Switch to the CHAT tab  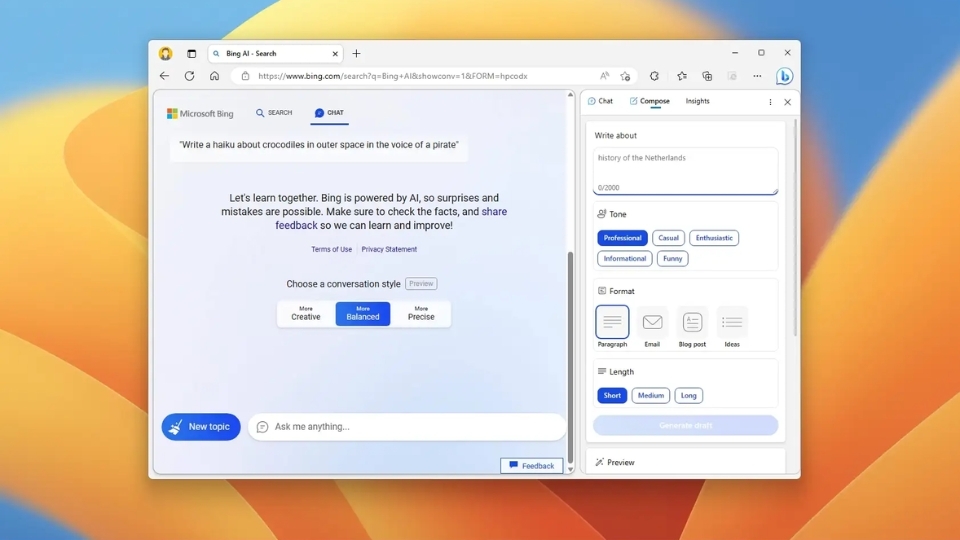coord(329,113)
